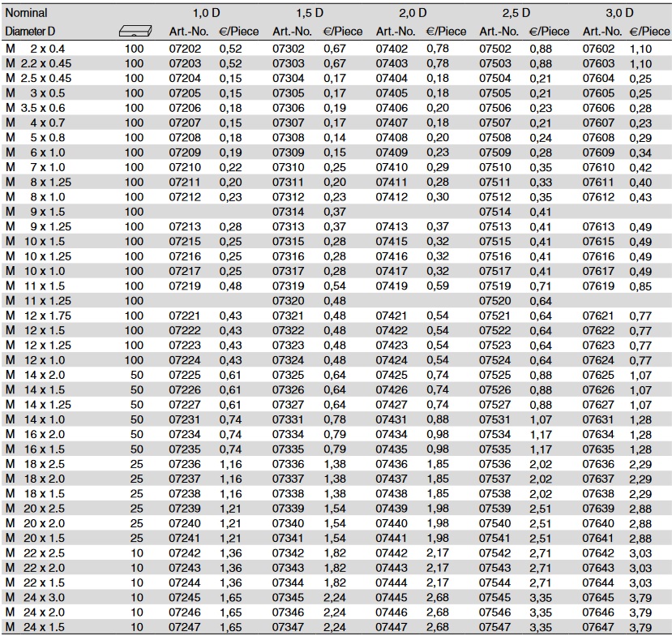Select article number 07612
The height and width of the screenshot is (636, 672).
(599, 197)
